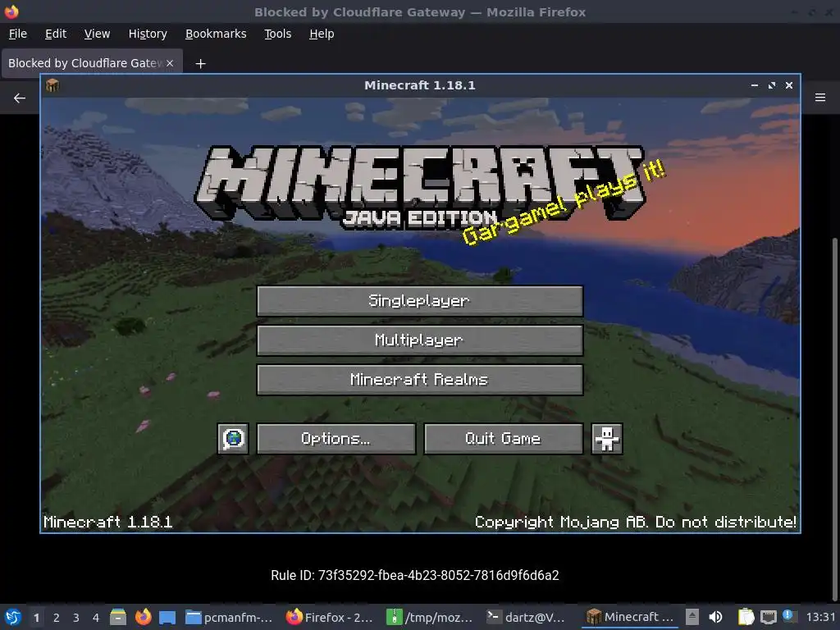The height and width of the screenshot is (630, 840).
Task: Go back in Firefox
Action: pos(20,98)
